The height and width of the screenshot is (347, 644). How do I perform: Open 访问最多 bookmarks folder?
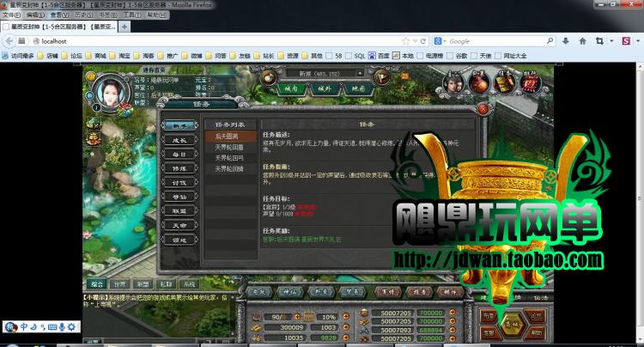18,56
